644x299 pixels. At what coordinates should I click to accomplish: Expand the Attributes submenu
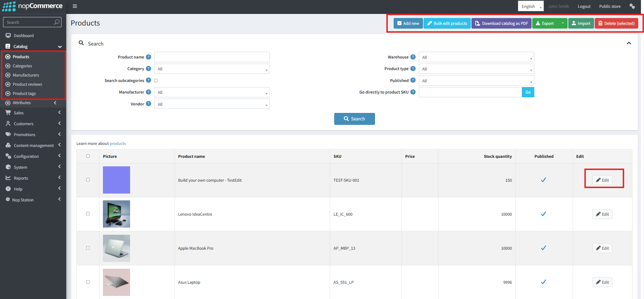coord(33,103)
